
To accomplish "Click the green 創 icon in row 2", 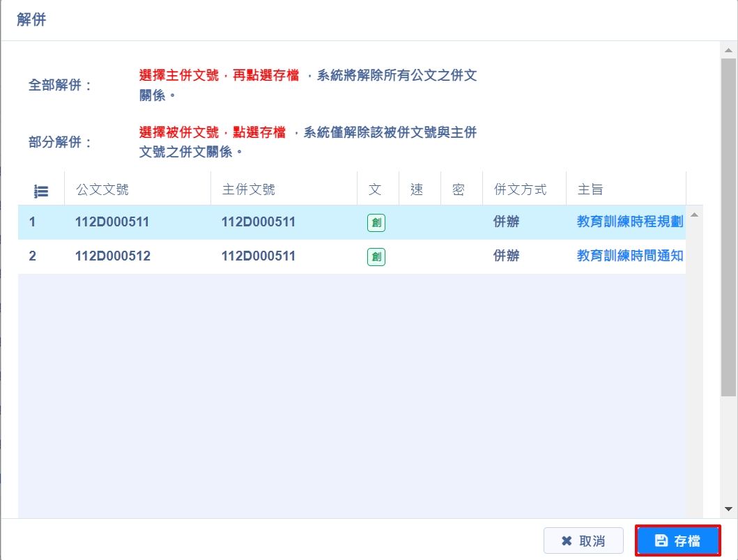I will tap(376, 257).
